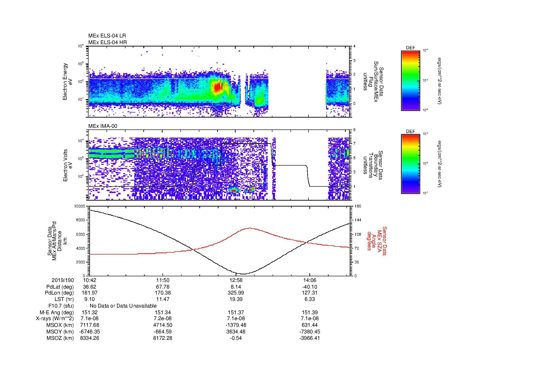Click the 'M-E Ang (deg)' row label
The image size is (555, 392).
[57, 313]
